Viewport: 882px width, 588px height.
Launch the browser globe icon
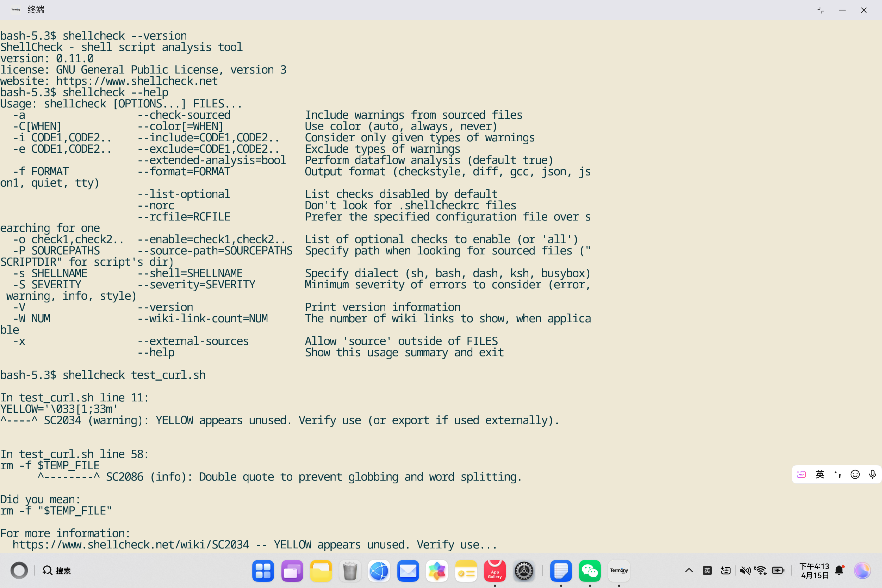(x=379, y=570)
